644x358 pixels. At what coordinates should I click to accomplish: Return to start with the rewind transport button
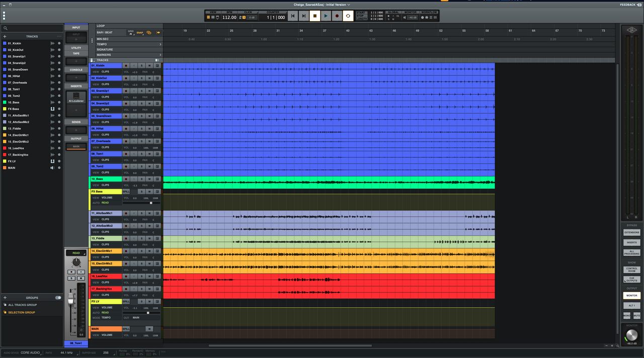click(293, 16)
